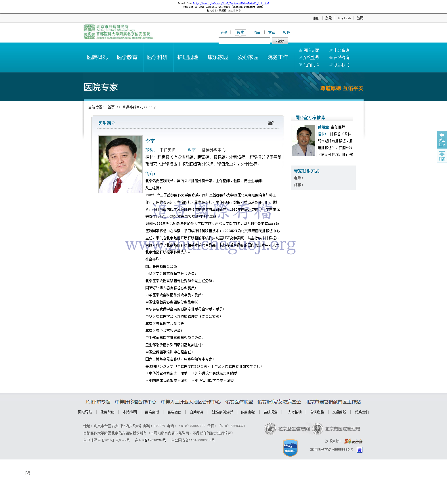
Task: Click the 预约挂号 appointment quick link
Action: (311, 57)
